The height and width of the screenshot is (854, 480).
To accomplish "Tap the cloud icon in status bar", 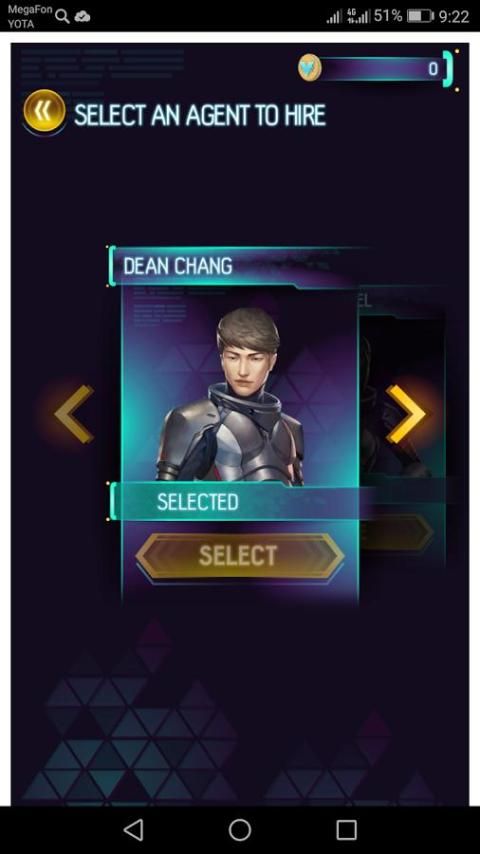I will (x=82, y=16).
